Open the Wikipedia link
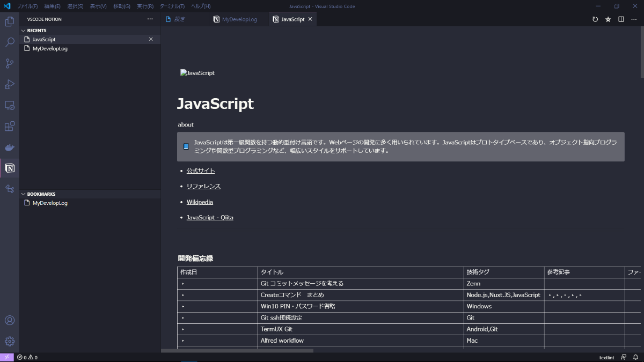This screenshot has width=644, height=362. (200, 202)
